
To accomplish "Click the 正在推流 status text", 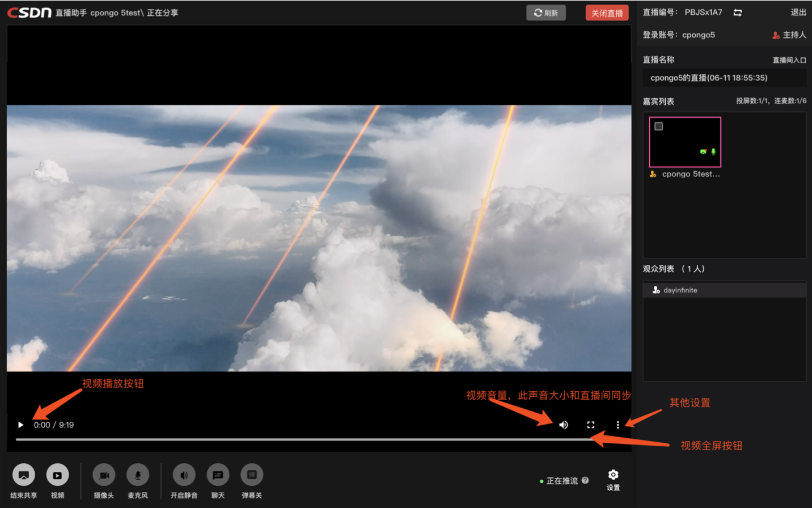I will [562, 481].
